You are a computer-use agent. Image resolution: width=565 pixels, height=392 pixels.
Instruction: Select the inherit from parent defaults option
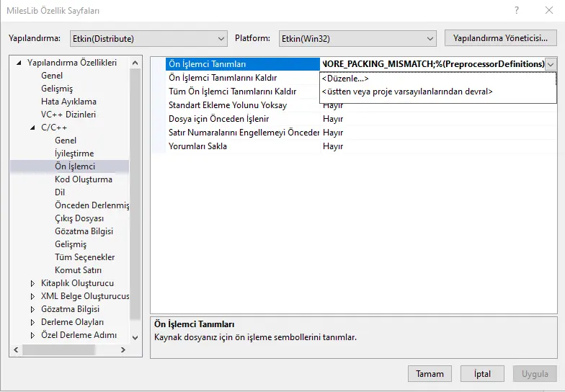click(x=407, y=92)
